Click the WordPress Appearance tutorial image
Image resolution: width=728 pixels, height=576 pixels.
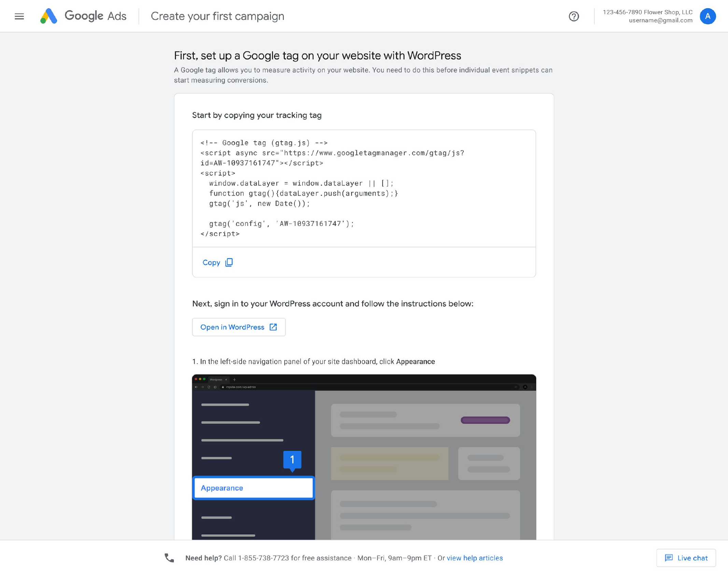coord(364,457)
